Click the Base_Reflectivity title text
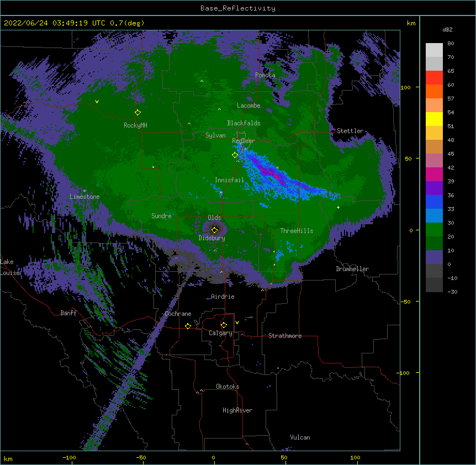Screen dimensions: 476x465 tap(238, 8)
